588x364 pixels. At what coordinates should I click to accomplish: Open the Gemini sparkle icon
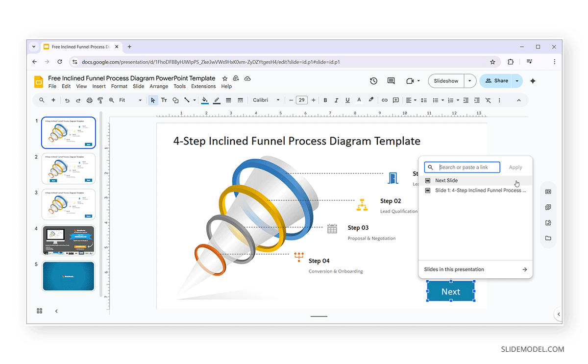[533, 81]
